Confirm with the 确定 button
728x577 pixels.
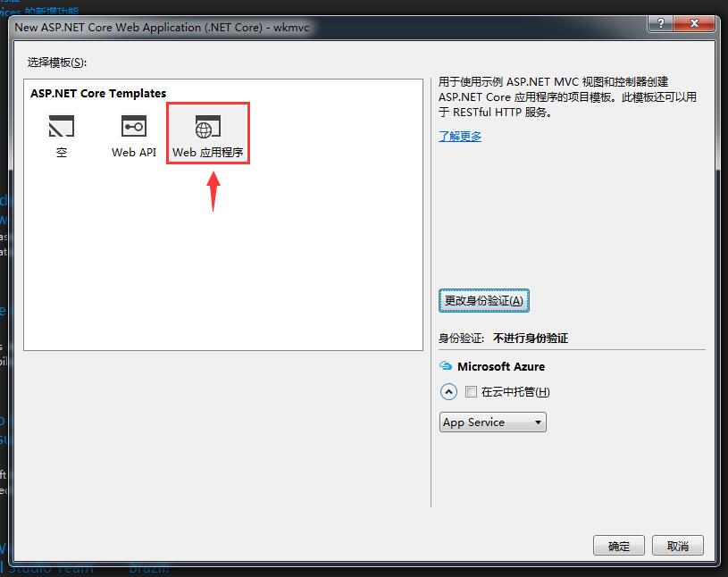pyautogui.click(x=619, y=546)
